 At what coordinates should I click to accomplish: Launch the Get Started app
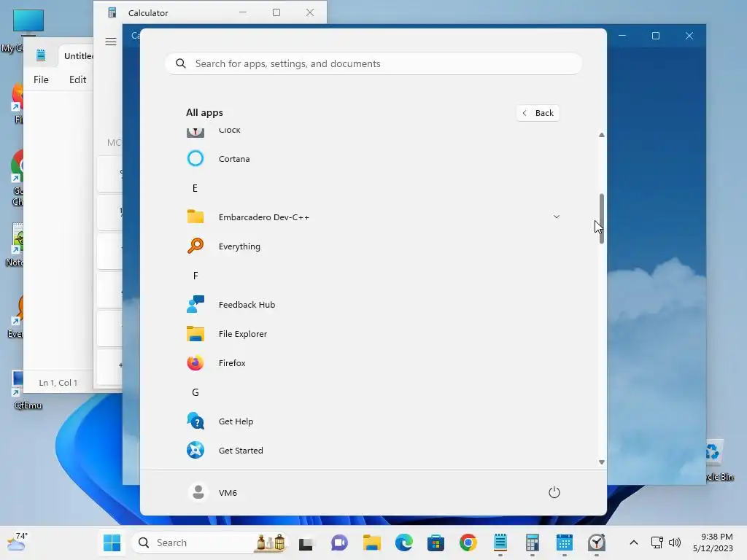click(x=373, y=450)
